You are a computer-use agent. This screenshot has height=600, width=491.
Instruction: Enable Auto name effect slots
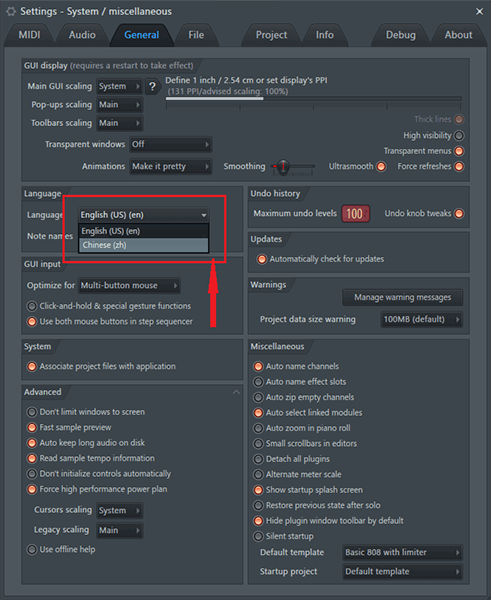pyautogui.click(x=259, y=382)
